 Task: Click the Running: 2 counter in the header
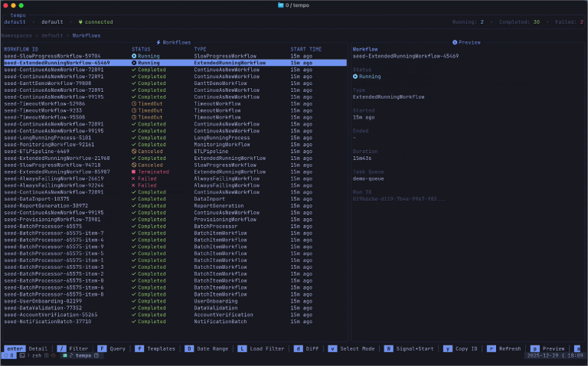468,21
